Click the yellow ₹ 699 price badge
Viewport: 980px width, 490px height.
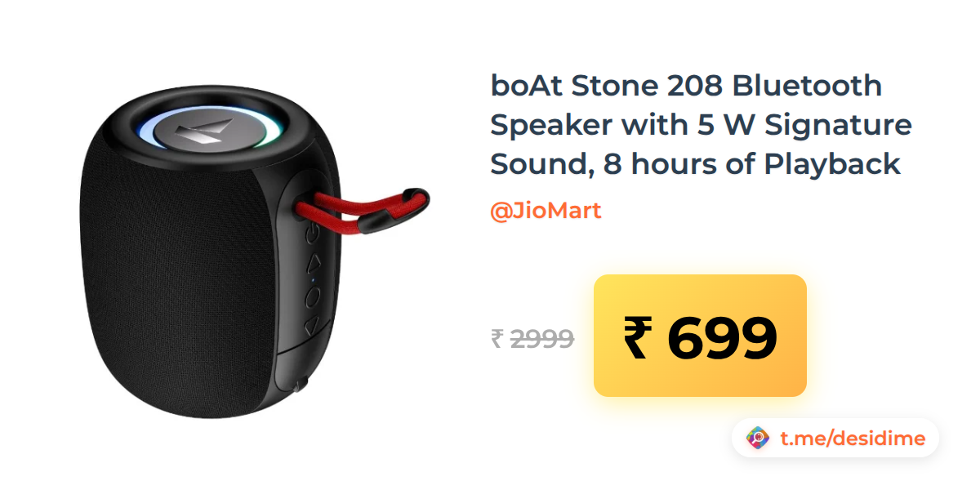tap(700, 336)
